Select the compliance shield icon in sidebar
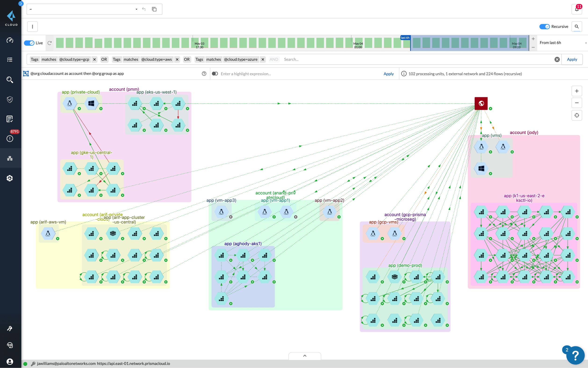Image resolution: width=588 pixels, height=368 pixels. [10, 99]
